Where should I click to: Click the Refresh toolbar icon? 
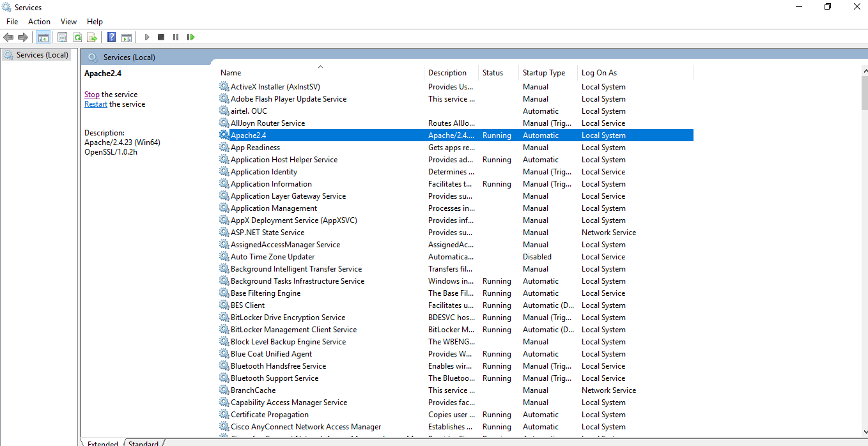77,37
